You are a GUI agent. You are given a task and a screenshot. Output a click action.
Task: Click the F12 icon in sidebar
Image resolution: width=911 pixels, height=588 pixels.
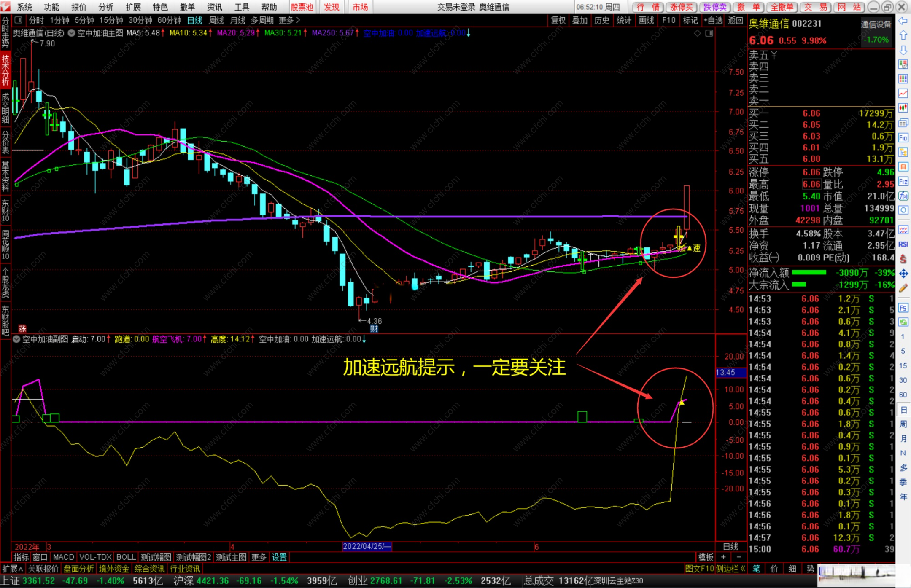[903, 182]
